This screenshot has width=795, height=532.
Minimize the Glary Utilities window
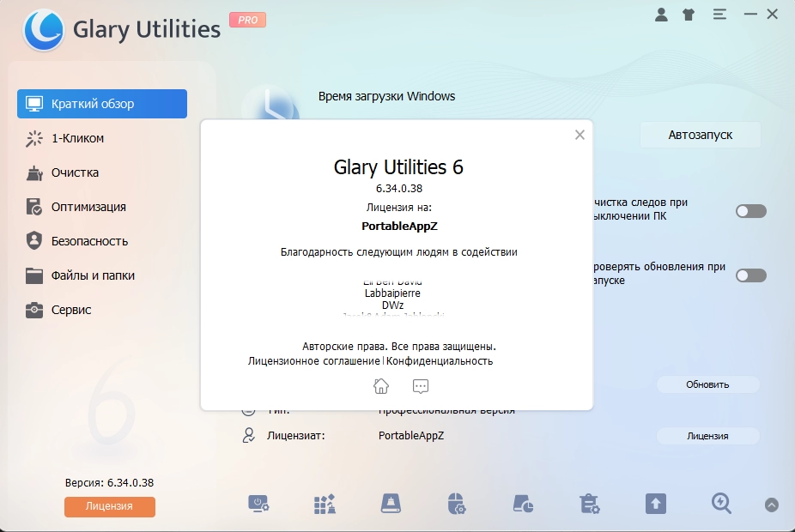point(750,15)
